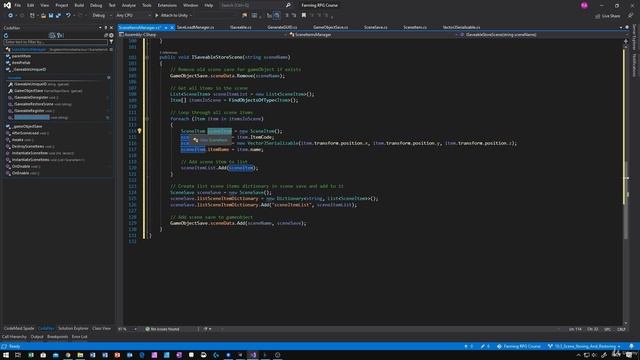The height and width of the screenshot is (360, 640).
Task: Open the Build menu
Action: tap(79, 5)
